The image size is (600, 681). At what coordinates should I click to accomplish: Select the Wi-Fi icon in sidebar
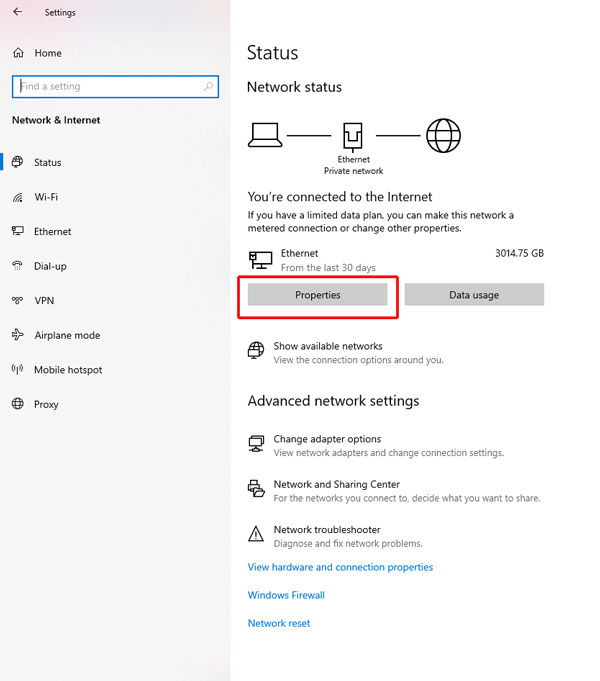pos(17,197)
